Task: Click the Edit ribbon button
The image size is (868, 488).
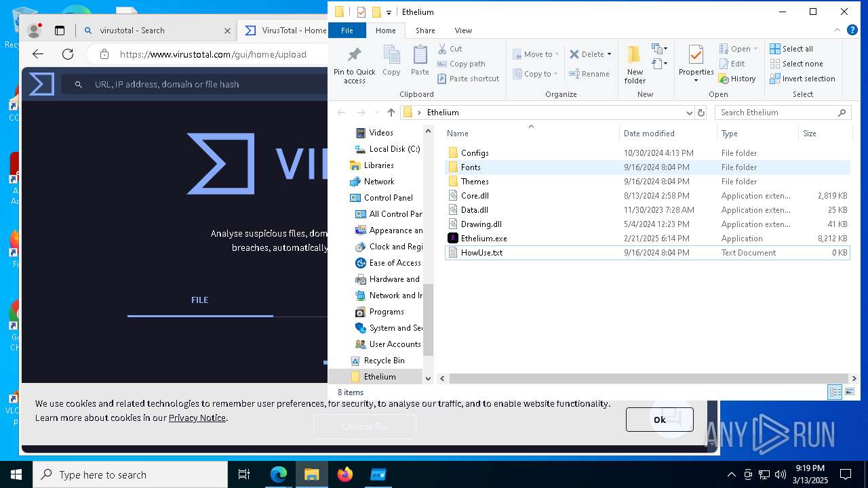Action: 732,64
